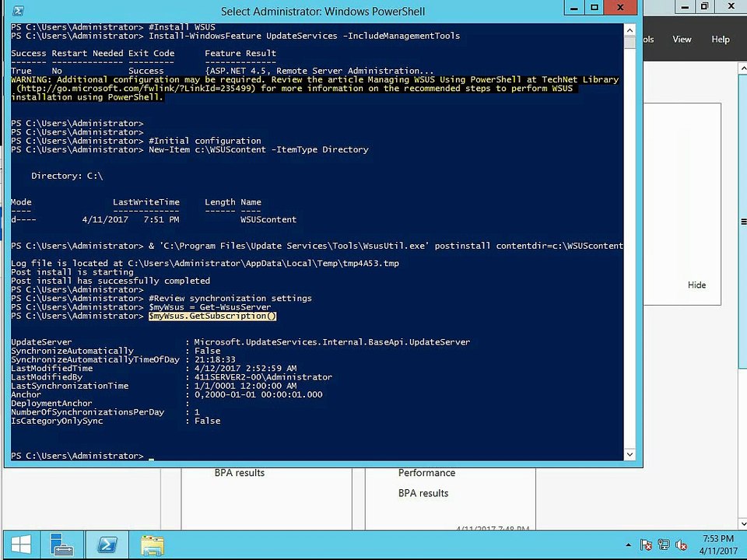Open the left BPA results link
This screenshot has width=747, height=560.
(239, 473)
